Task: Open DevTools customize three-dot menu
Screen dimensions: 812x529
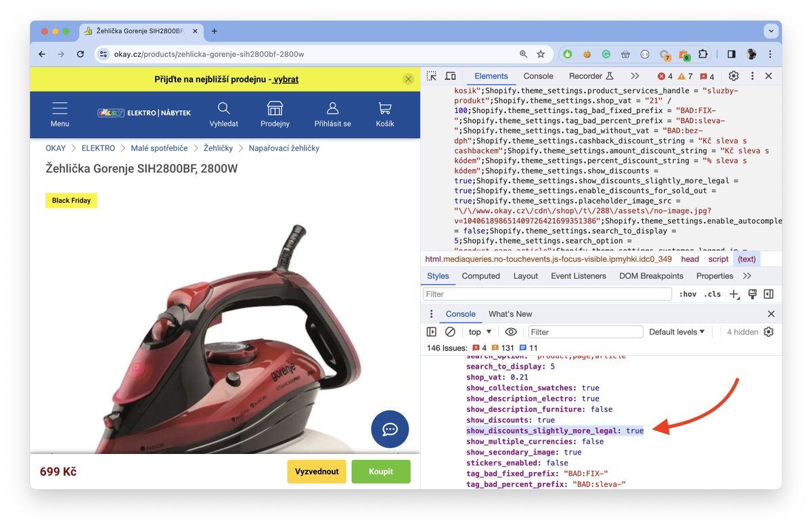Action: 751,76
